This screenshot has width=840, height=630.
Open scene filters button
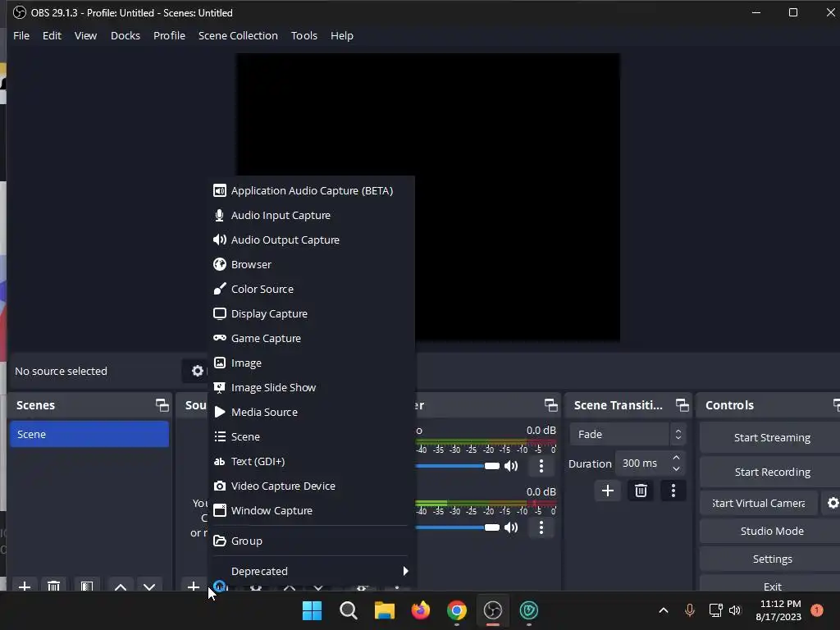click(87, 586)
